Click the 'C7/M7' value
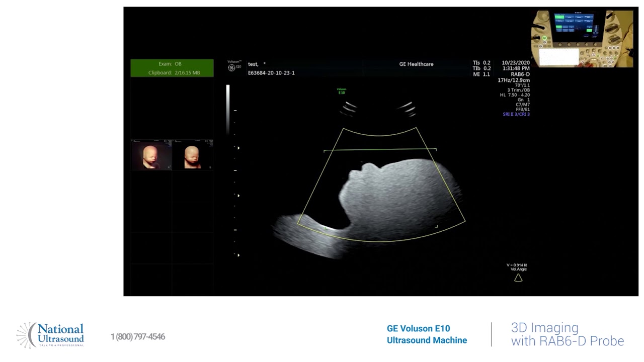 (523, 105)
